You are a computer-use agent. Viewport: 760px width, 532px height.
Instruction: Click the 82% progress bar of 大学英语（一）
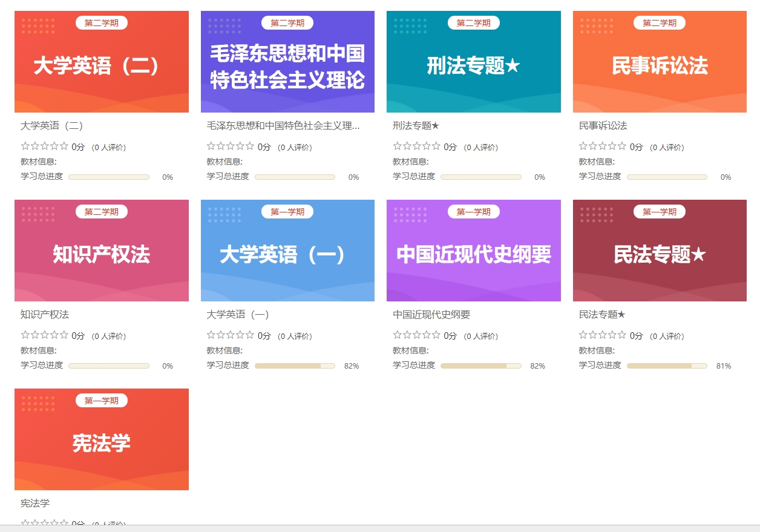click(x=295, y=366)
